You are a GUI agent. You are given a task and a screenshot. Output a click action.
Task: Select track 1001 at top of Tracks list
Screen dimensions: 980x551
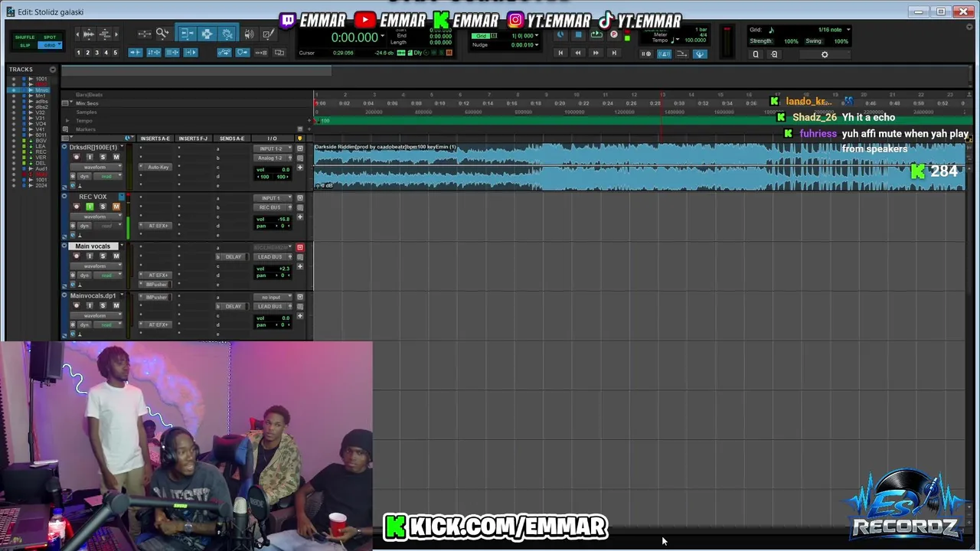click(41, 79)
